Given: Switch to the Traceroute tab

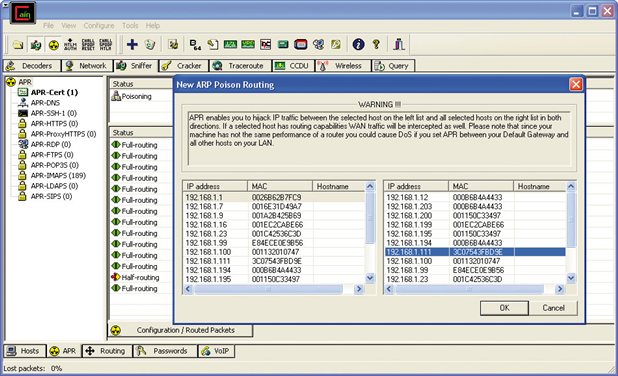Looking at the screenshot, I should [x=240, y=66].
